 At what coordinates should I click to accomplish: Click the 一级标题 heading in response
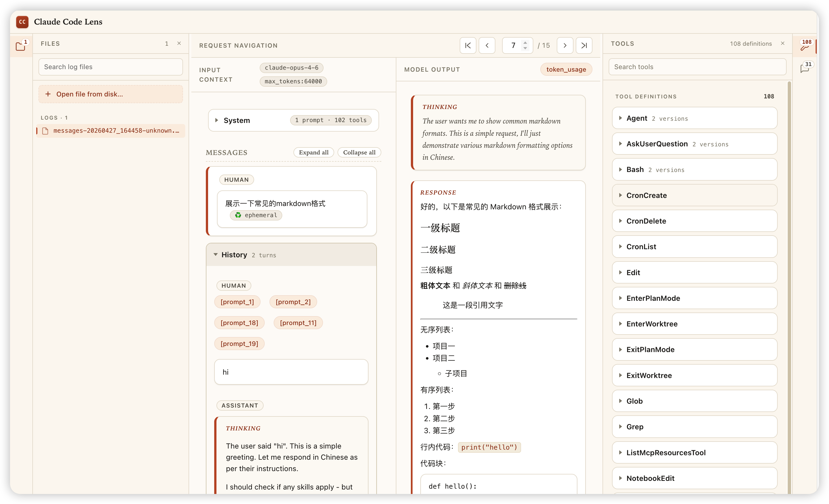click(x=440, y=228)
